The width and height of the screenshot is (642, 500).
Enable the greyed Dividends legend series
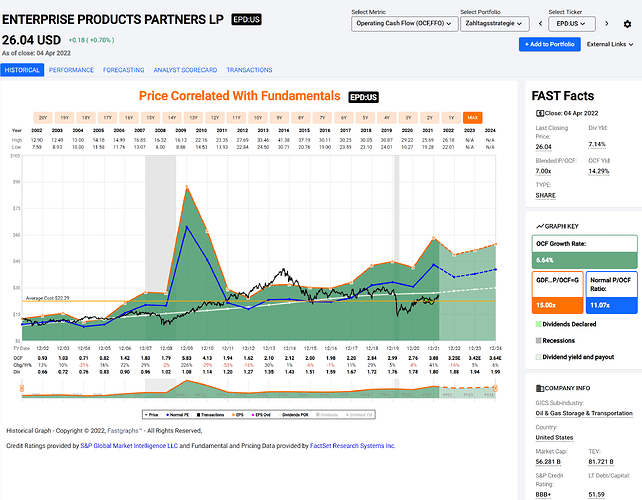coord(327,415)
